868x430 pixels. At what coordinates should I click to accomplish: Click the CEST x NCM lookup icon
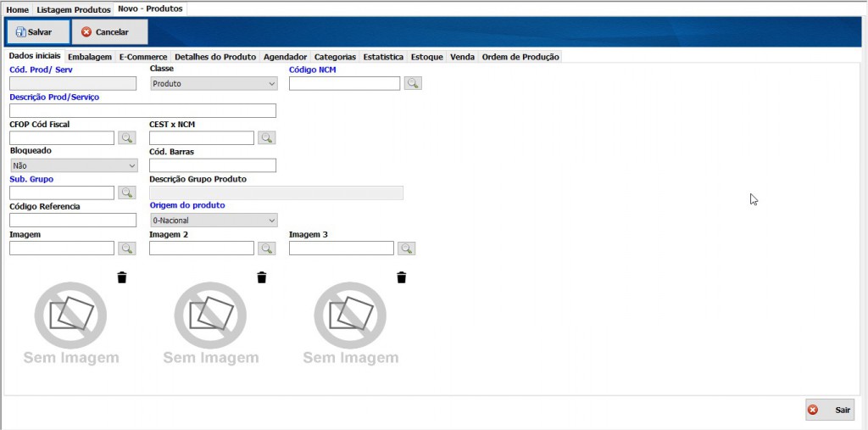coord(266,137)
